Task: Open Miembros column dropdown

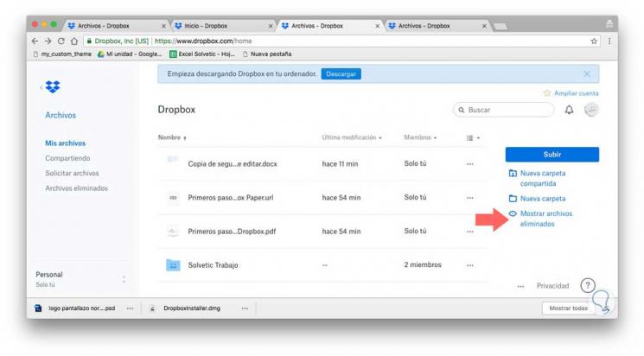Action: point(420,137)
